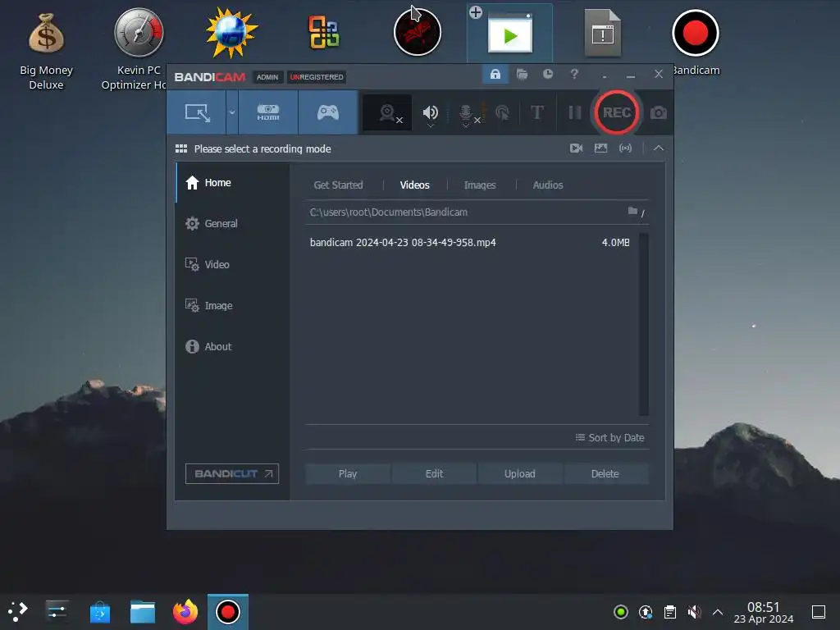
Task: Open the clipboard tray icon
Action: coord(669,612)
